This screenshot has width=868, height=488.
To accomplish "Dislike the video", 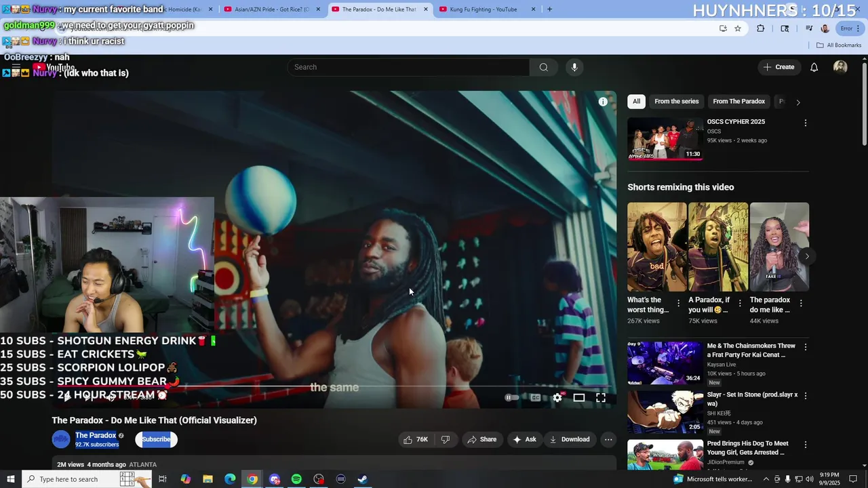I will pyautogui.click(x=446, y=439).
